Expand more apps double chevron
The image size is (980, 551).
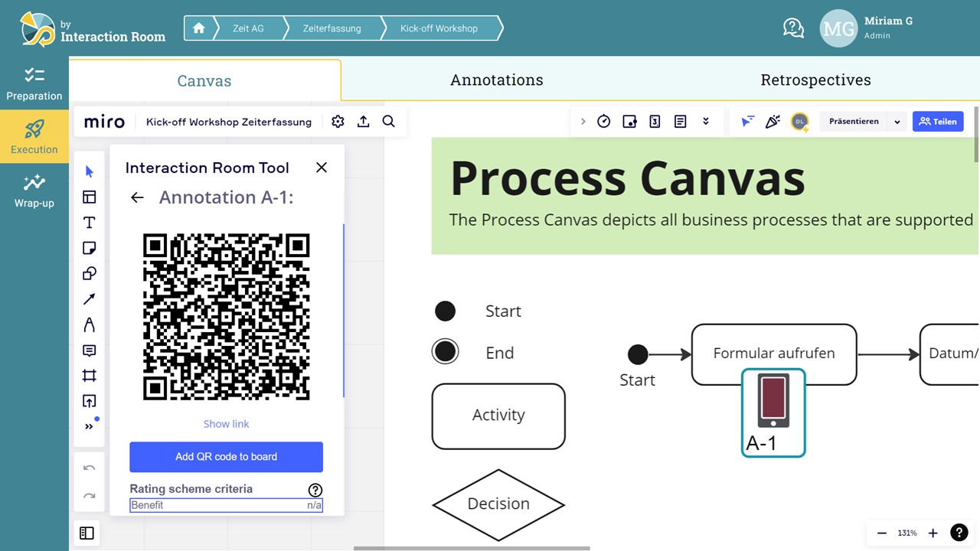(x=706, y=122)
